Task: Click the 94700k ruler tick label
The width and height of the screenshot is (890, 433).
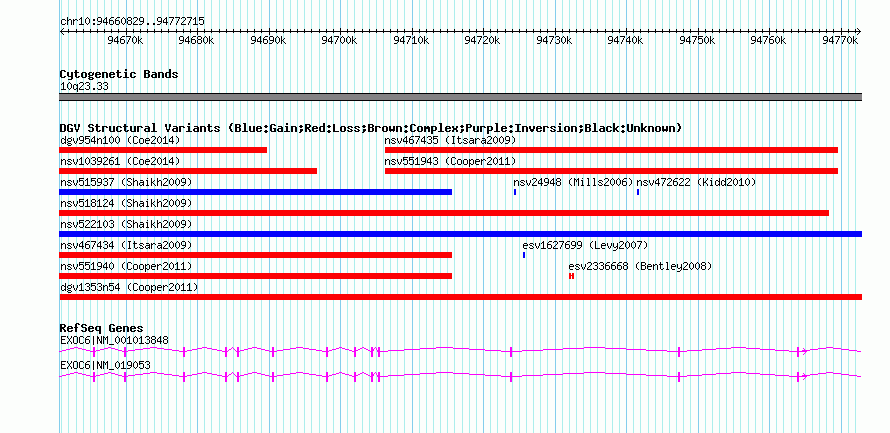Action: pos(339,40)
